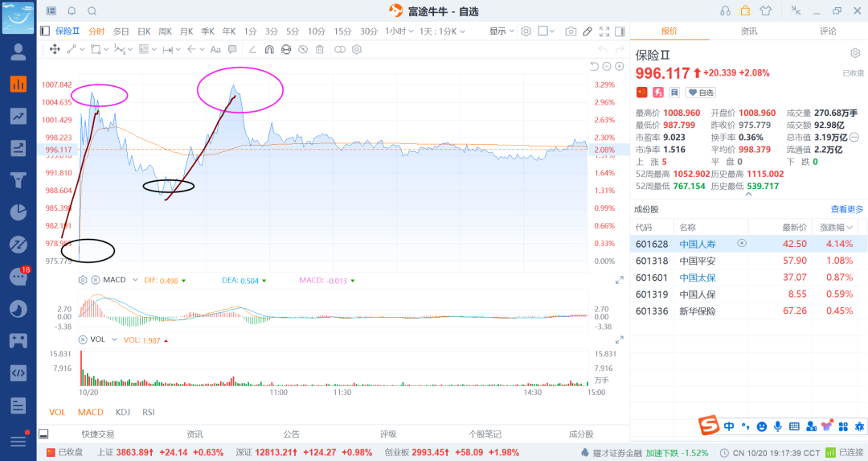The width and height of the screenshot is (868, 461).
Task: Toggle the right quote panel visibility
Action: 620,31
